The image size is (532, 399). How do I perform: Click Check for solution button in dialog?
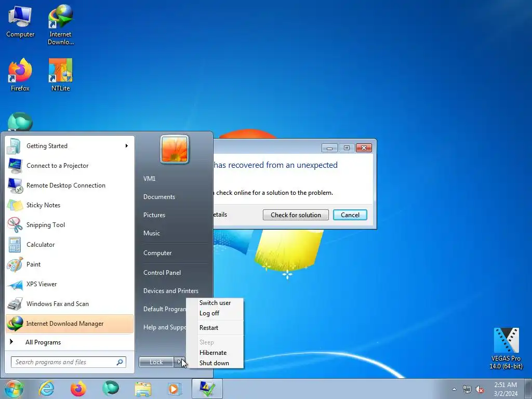[x=296, y=215]
